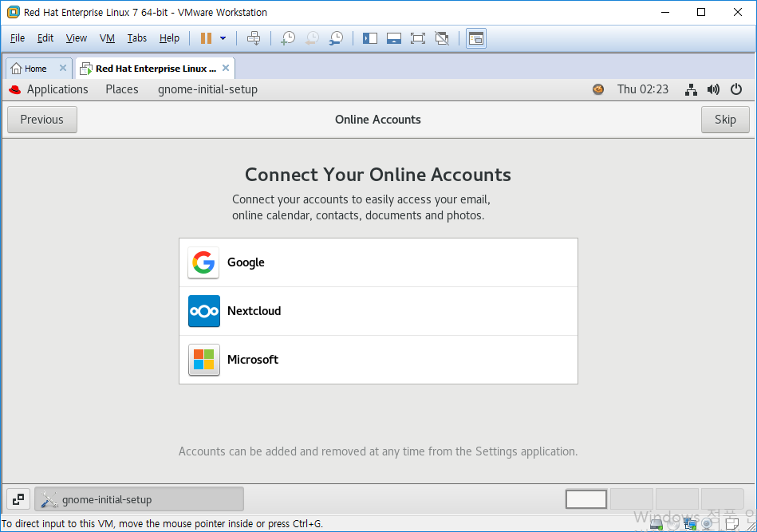Open the snapshot manager

tap(336, 38)
